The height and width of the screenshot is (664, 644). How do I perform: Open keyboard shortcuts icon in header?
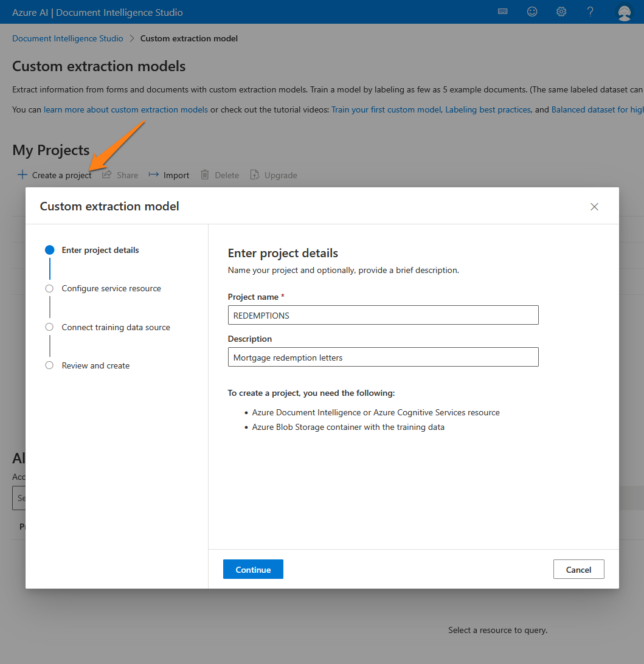click(x=502, y=12)
